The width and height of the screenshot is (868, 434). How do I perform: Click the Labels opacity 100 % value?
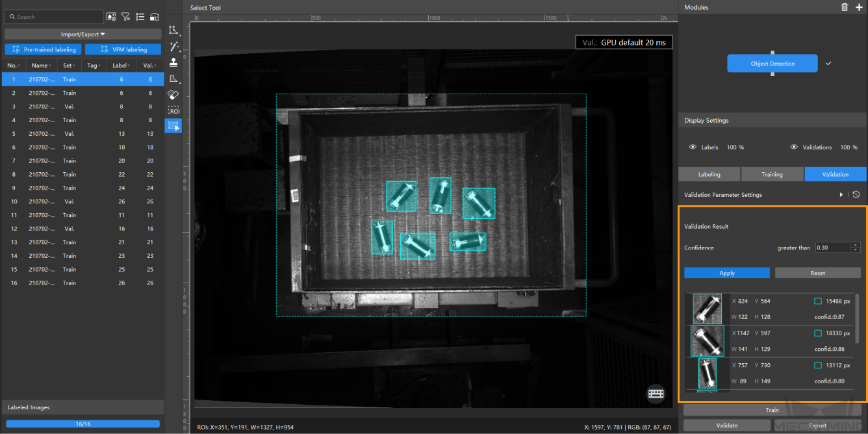(735, 147)
